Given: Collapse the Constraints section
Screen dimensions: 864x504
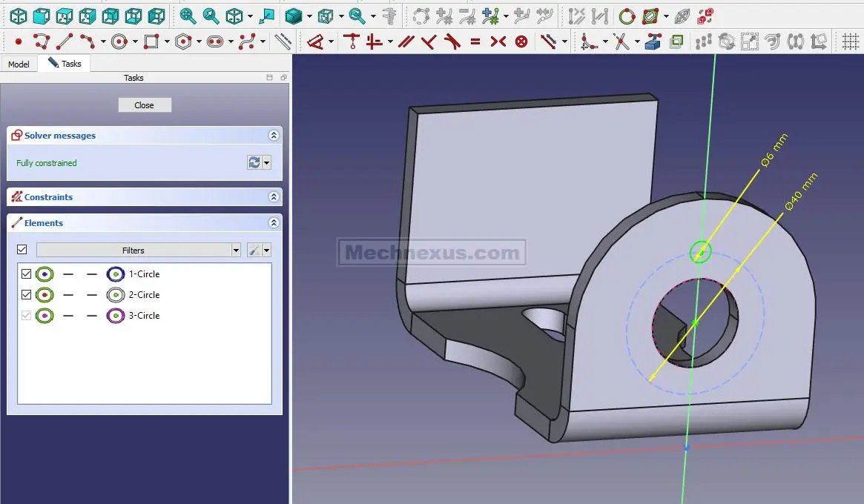Looking at the screenshot, I should [x=274, y=197].
